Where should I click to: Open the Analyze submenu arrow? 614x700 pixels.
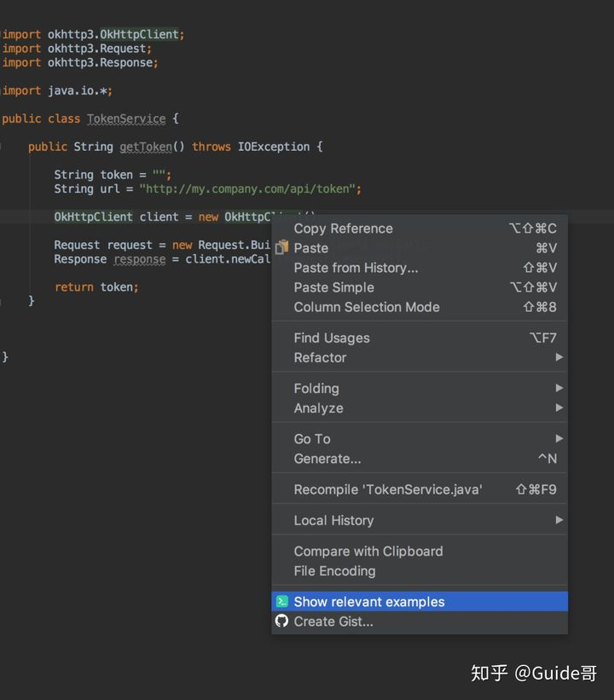pos(559,408)
